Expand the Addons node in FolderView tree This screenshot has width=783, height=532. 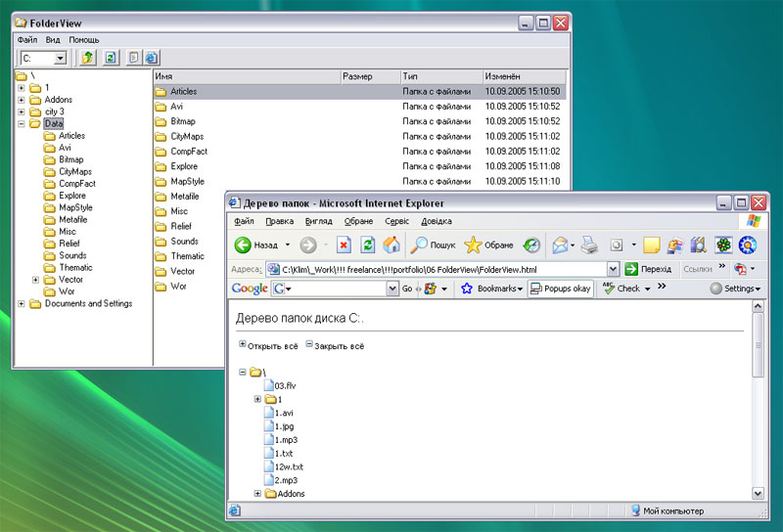click(x=22, y=100)
